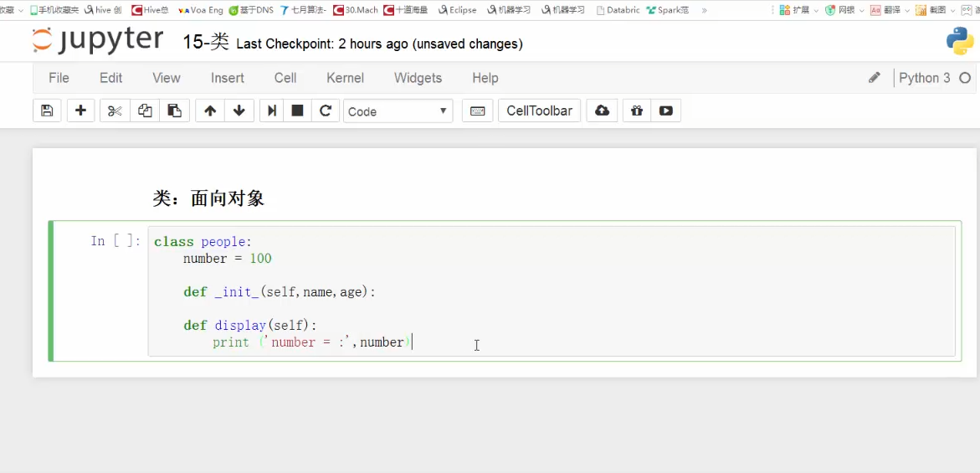Click the CellToolbar button
The width and height of the screenshot is (980, 473).
(x=540, y=111)
